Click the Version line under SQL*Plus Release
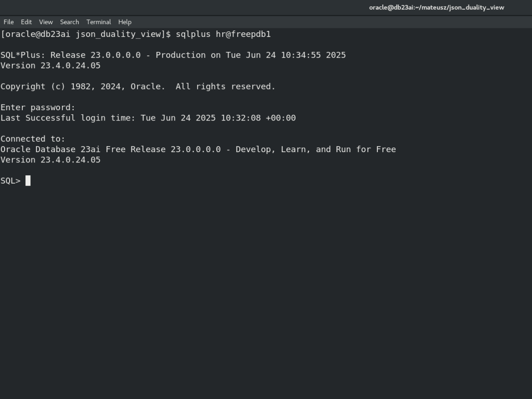The image size is (532, 399). click(x=50, y=66)
